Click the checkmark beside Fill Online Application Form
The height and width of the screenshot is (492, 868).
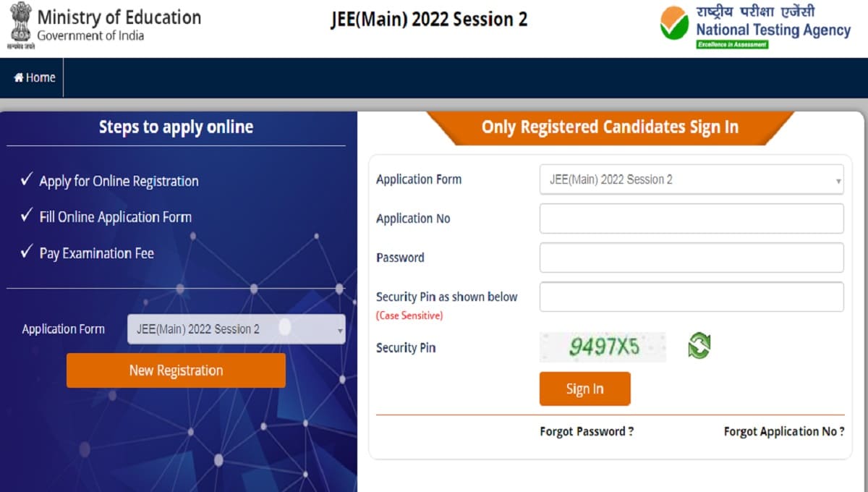27,216
